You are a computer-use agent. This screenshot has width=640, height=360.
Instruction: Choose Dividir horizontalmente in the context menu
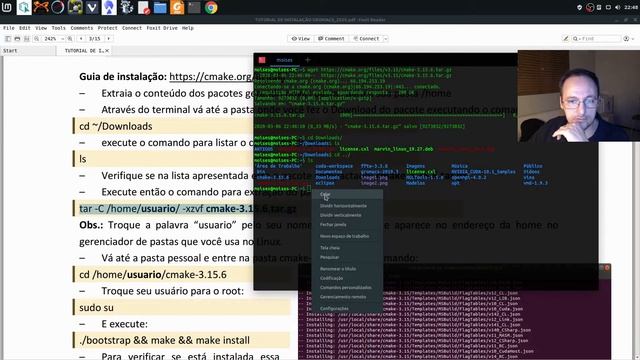pos(347,206)
